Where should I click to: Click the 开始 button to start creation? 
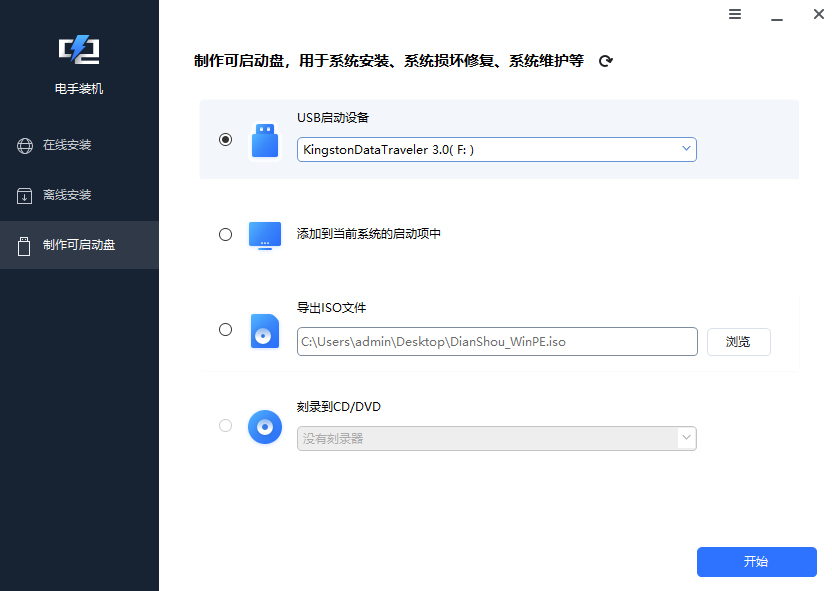(757, 562)
